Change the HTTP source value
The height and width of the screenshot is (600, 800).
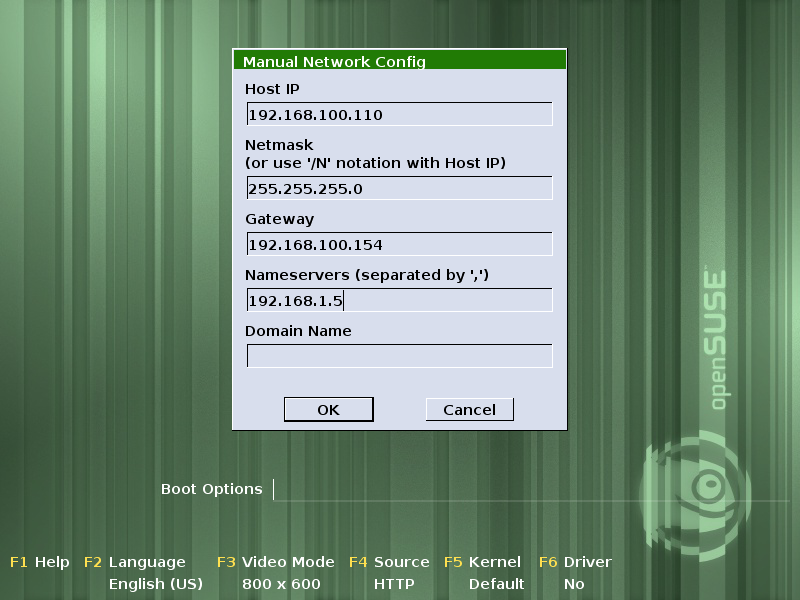coord(394,583)
